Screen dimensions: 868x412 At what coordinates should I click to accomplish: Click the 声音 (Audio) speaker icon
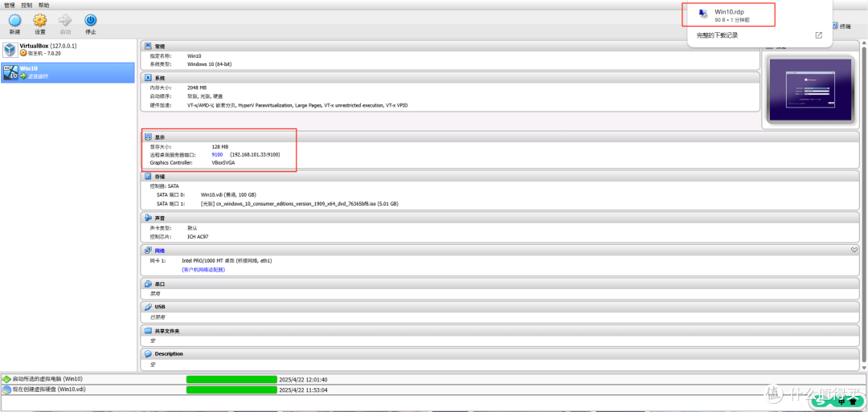click(x=148, y=218)
